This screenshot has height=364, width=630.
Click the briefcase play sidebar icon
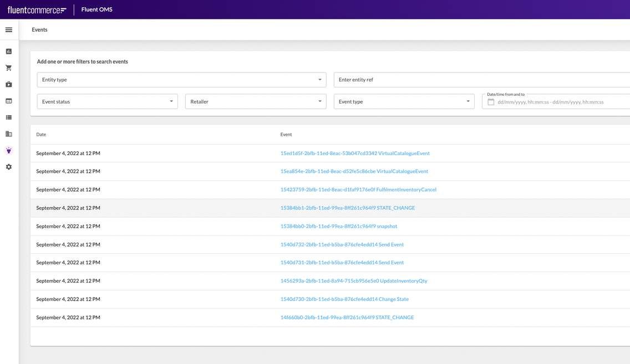click(x=9, y=85)
